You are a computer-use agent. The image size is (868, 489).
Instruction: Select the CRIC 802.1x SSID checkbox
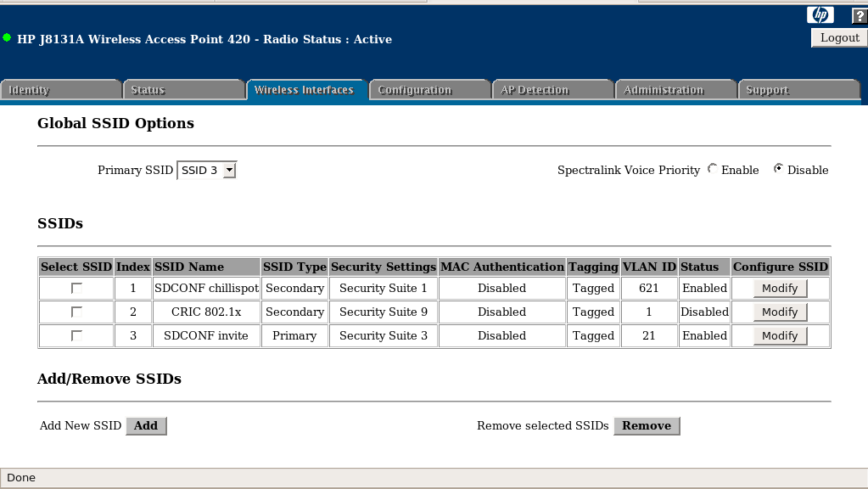76,312
